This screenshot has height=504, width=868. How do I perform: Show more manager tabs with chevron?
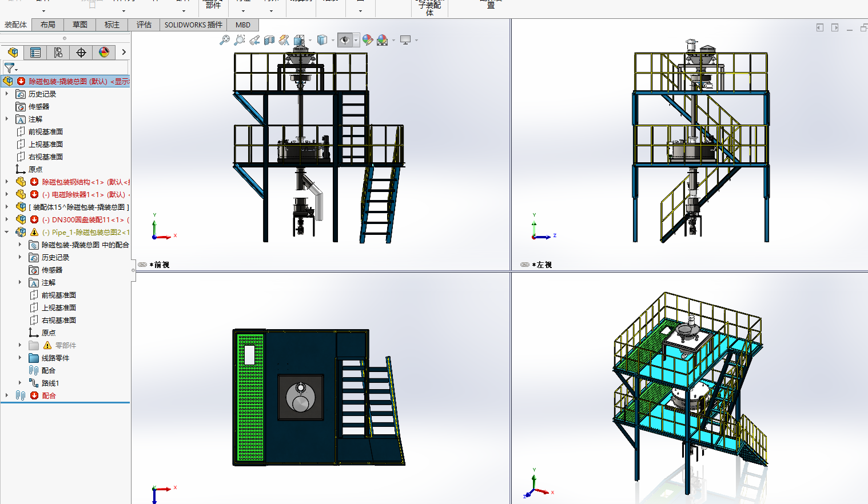point(124,53)
